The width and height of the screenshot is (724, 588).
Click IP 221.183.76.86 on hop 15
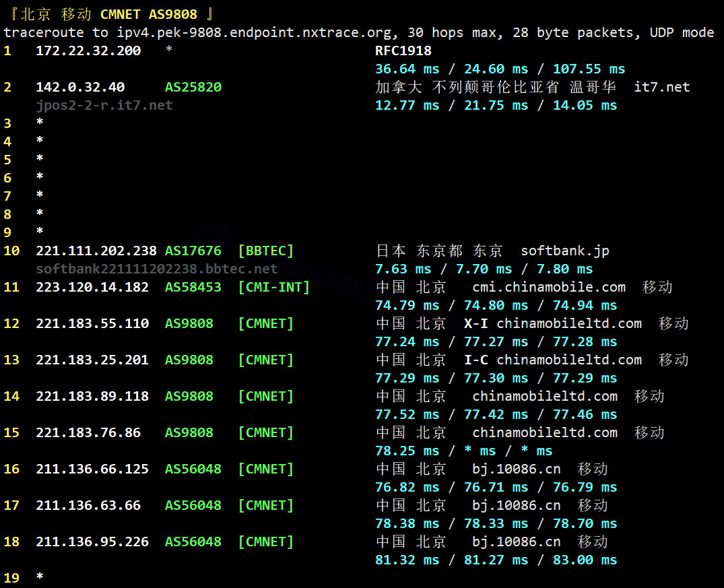click(88, 432)
